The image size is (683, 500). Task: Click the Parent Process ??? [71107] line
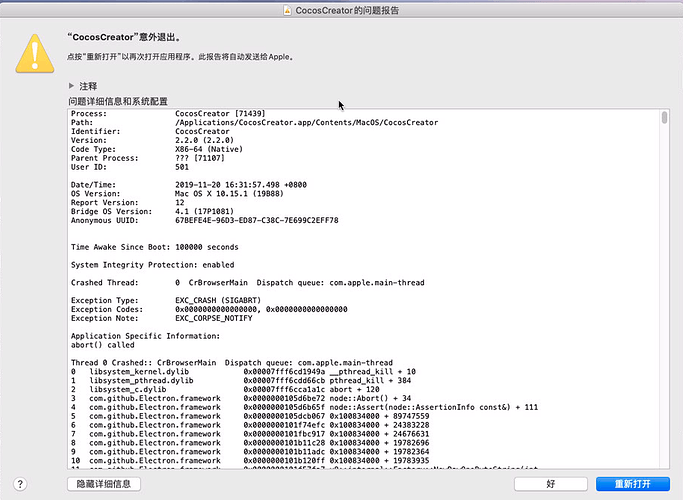pyautogui.click(x=148, y=158)
